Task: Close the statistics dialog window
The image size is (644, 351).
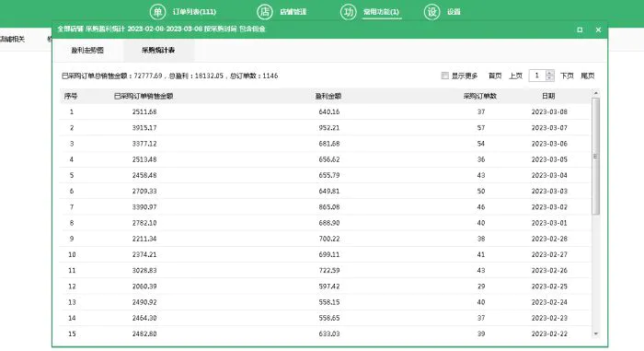Action: [x=598, y=29]
